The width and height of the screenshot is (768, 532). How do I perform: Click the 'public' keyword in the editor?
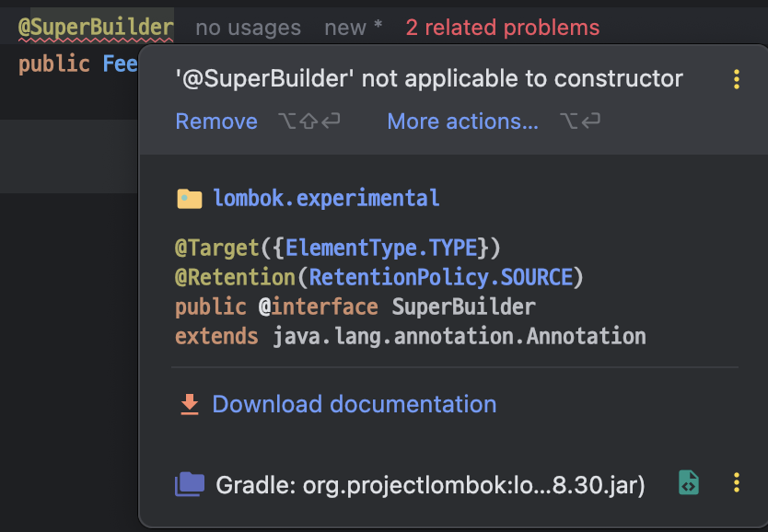[54, 64]
